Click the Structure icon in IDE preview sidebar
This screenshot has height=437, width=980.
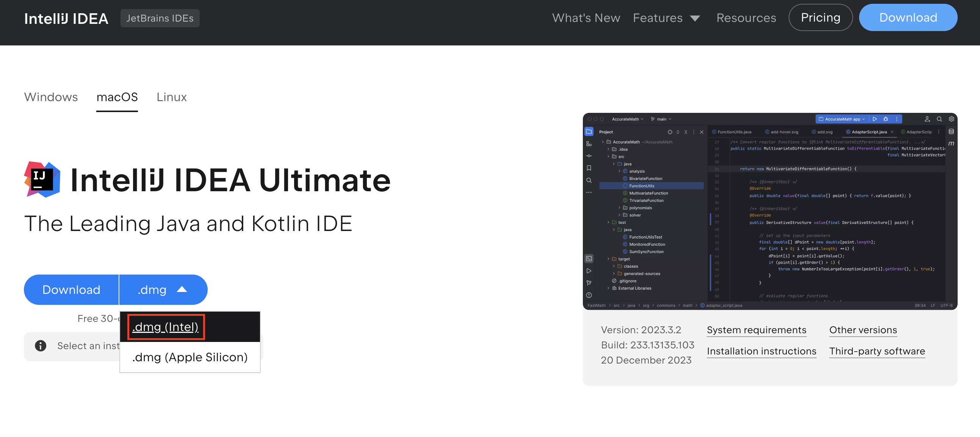click(589, 144)
